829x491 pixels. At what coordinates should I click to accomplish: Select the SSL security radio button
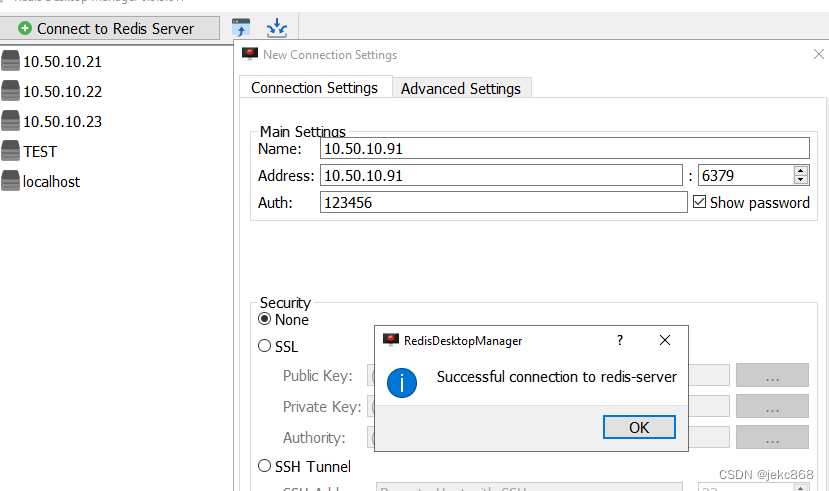click(264, 346)
